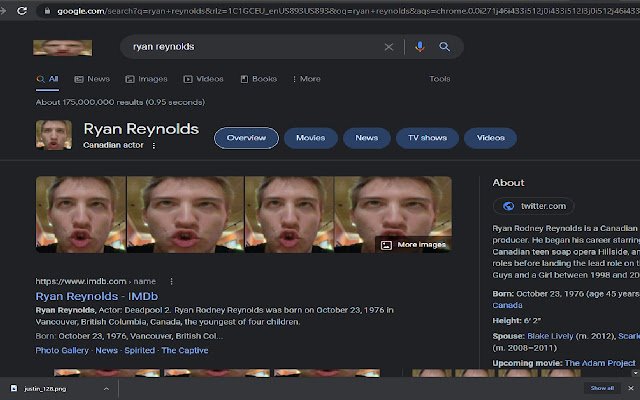This screenshot has width=640, height=400.
Task: Open downloaded file justin_128.png
Action: 45,389
